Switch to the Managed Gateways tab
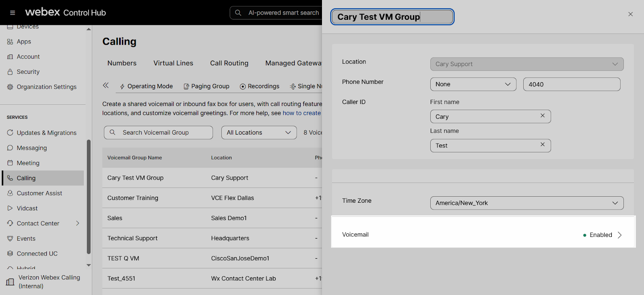This screenshot has height=295, width=644. click(x=293, y=63)
